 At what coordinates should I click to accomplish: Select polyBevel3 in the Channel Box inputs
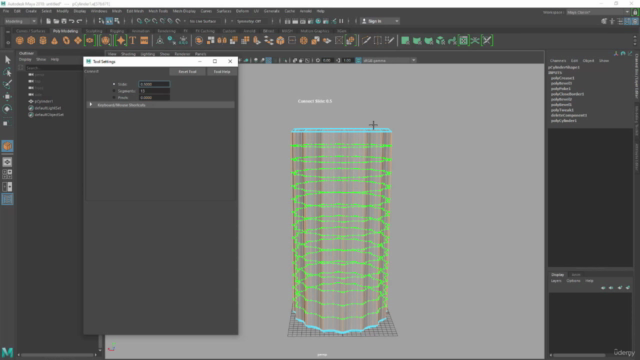tap(561, 83)
